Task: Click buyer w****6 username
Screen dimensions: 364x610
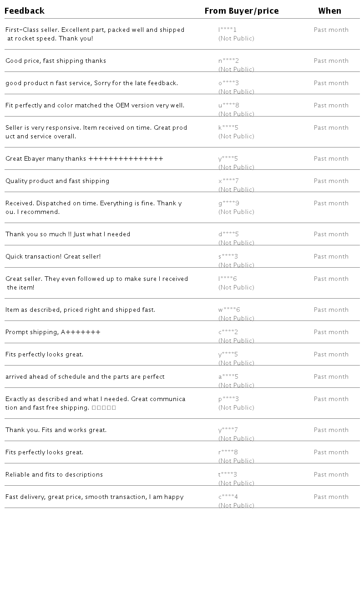Action: (229, 310)
